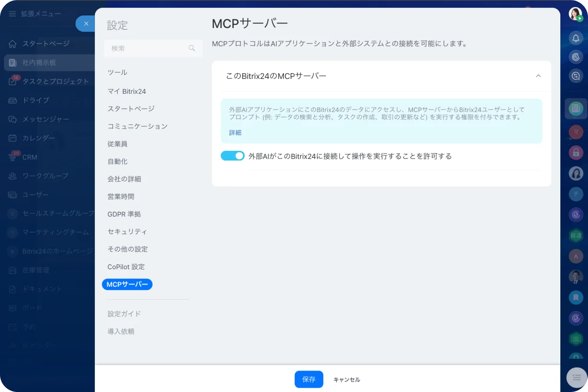Click the magnifier icon in the settings search
This screenshot has height=392, width=588.
(192, 48)
